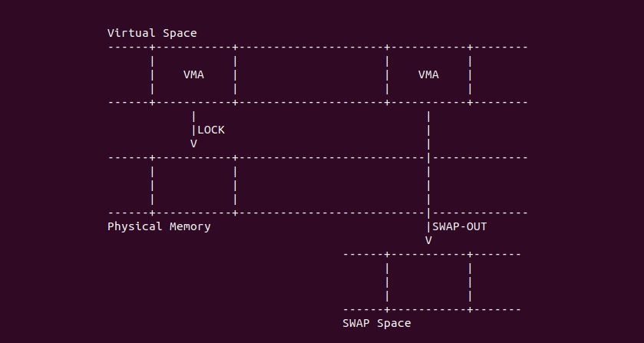This screenshot has height=343, width=644.
Task: Click the V arrowhead below SWAP-OUT
Action: point(428,240)
